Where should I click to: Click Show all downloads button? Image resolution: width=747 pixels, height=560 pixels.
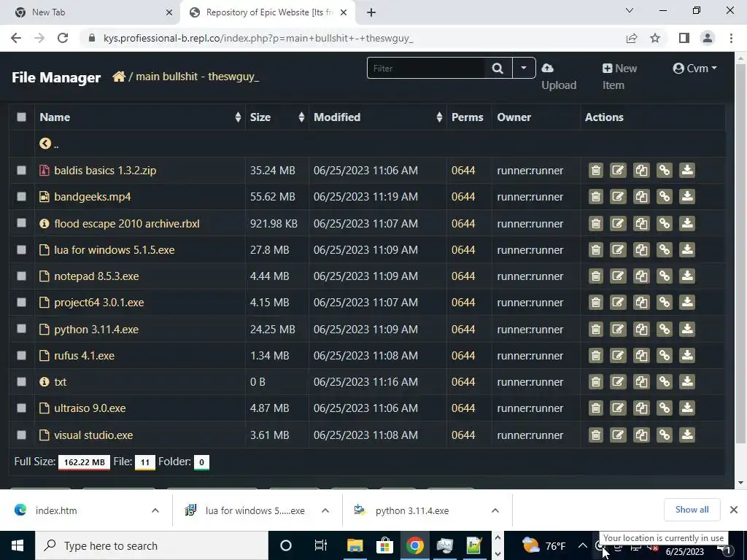[x=692, y=510]
